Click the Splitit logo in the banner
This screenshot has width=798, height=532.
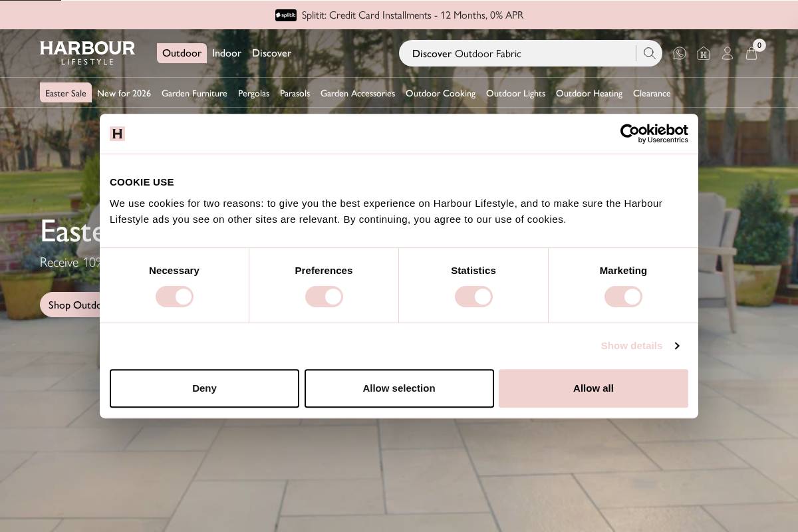(x=285, y=15)
